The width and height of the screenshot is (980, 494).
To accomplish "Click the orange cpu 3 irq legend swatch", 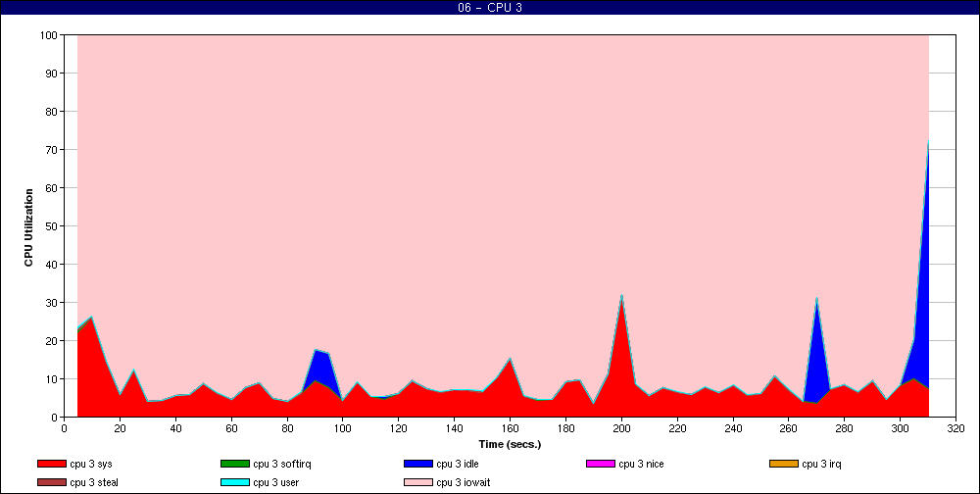I will coord(784,464).
